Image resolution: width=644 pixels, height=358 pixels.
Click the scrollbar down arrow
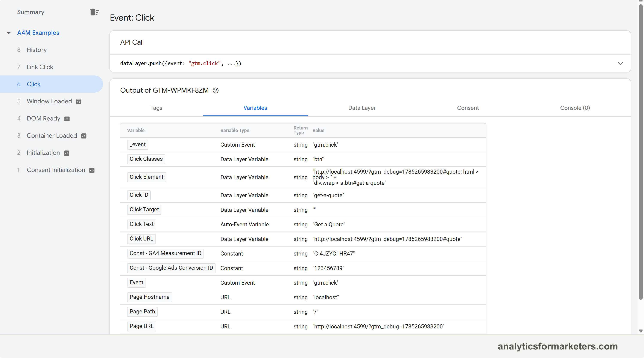641,331
